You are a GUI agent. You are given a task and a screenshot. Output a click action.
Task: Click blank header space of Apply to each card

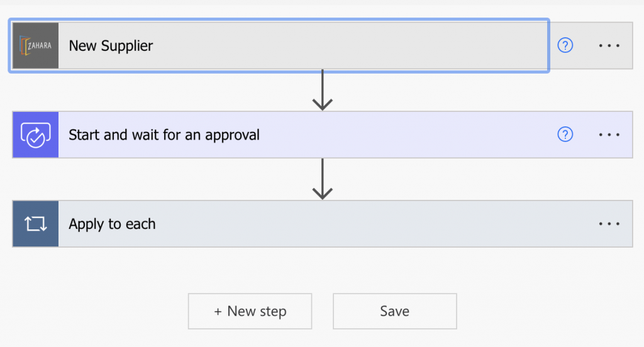click(374, 224)
